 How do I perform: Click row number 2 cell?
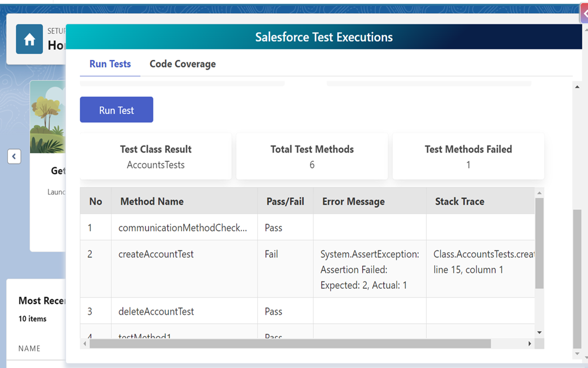[96, 269]
